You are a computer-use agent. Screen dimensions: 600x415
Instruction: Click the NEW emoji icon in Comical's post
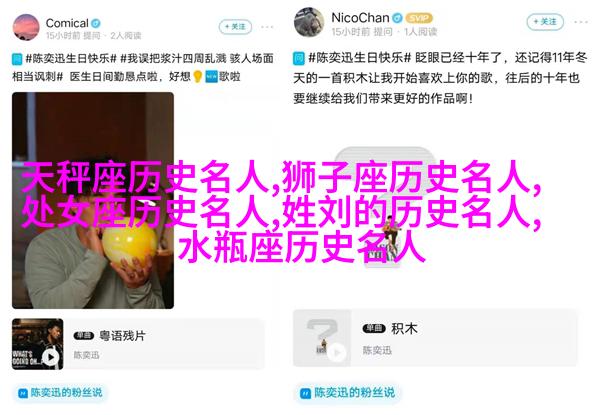[212, 77]
